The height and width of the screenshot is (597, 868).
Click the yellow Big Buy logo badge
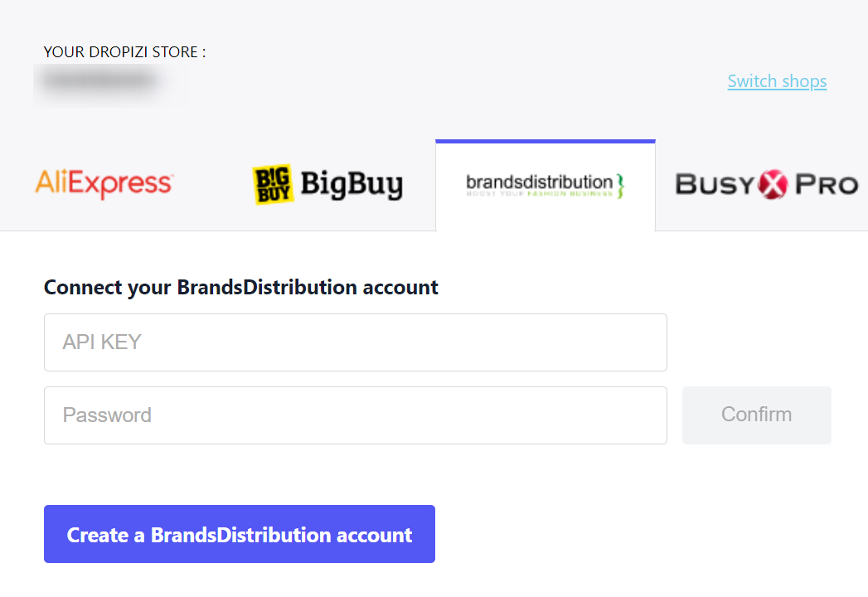coord(273,184)
